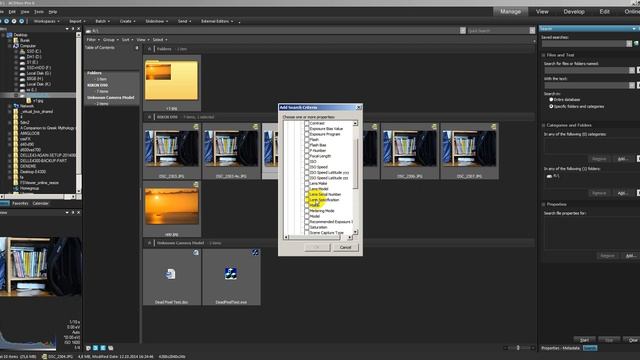Close the Add Search Criteria dialog
Image resolution: width=640 pixels, height=360 pixels.
pyautogui.click(x=358, y=107)
